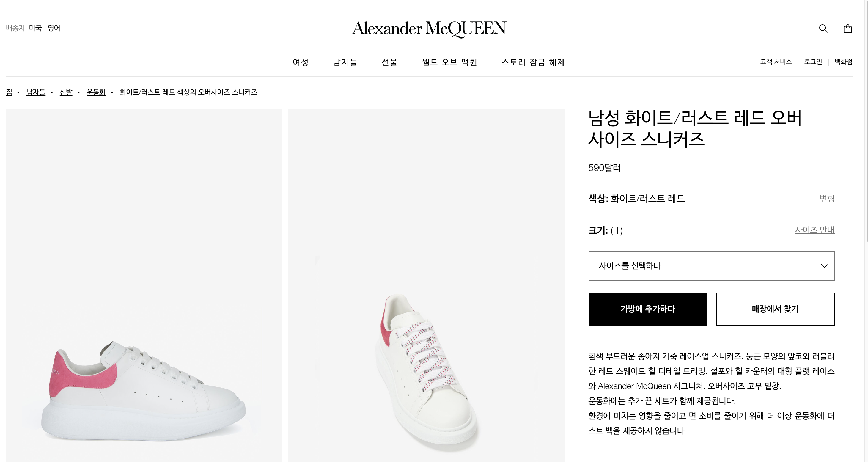Click the Alexander McQueen logo
This screenshot has height=462, width=868.
point(429,28)
